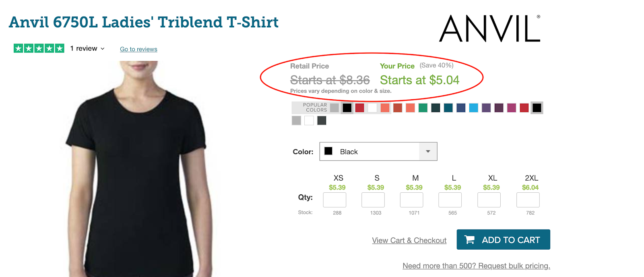Follow the Go to reviews link
The image size is (644, 277).
(138, 49)
